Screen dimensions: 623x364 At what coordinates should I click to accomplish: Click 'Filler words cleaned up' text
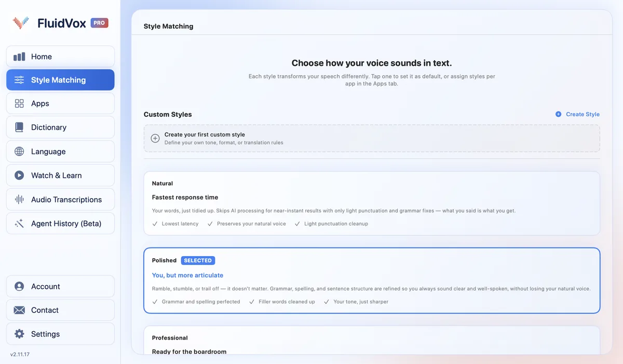pyautogui.click(x=287, y=301)
